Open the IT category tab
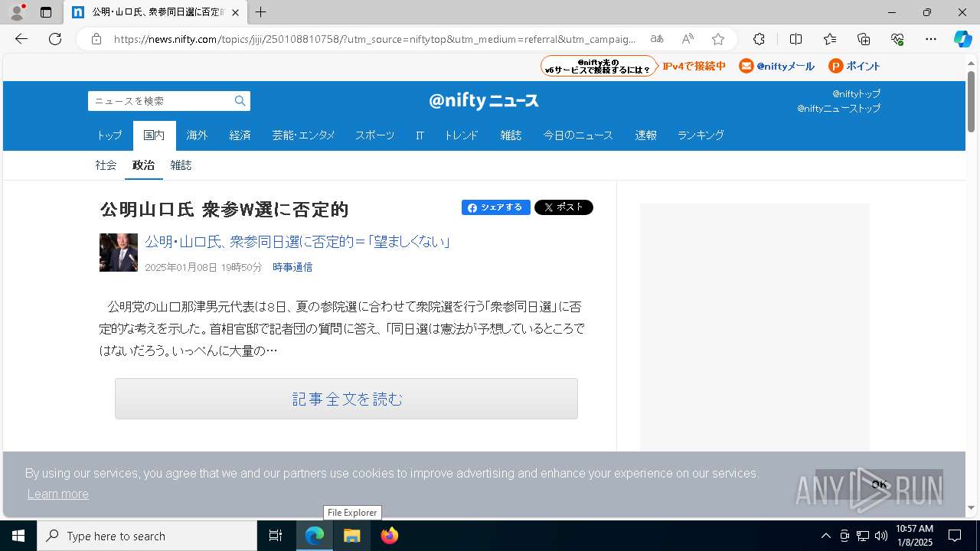Viewport: 980px width, 551px height. pyautogui.click(x=420, y=135)
